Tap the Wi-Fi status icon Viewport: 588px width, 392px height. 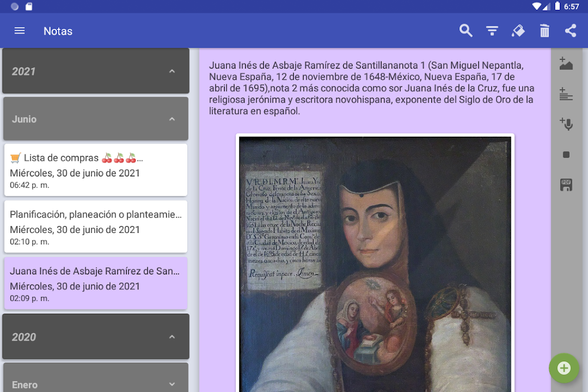(537, 6)
